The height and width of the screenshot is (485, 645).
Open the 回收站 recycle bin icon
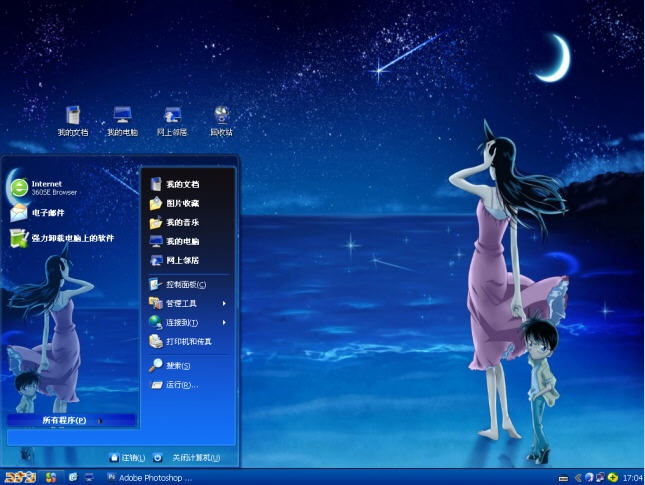(221, 118)
